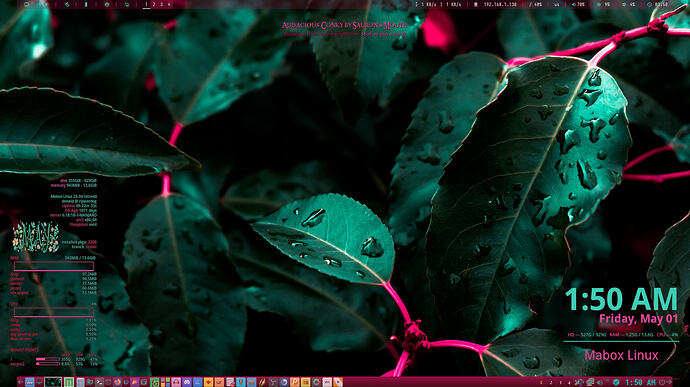Image resolution: width=690 pixels, height=387 pixels.
Task: Click the CPU usage bar in the left Conky
Action: coord(54,312)
